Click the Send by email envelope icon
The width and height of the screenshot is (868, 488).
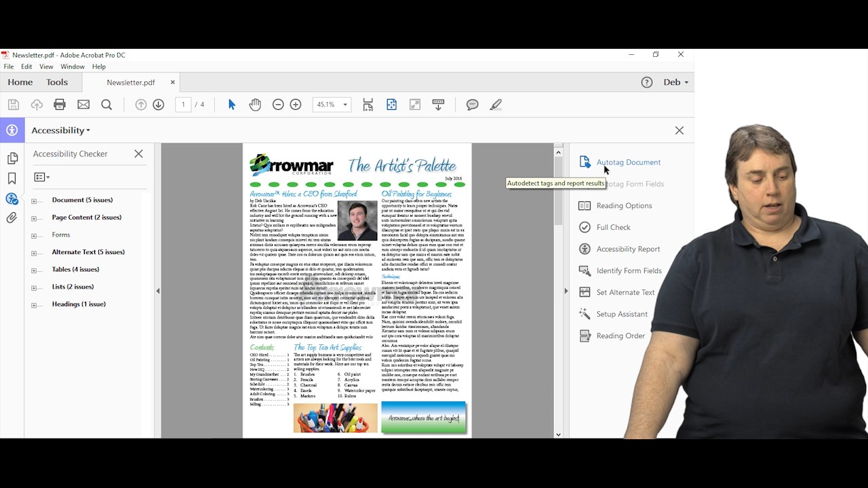pyautogui.click(x=83, y=104)
